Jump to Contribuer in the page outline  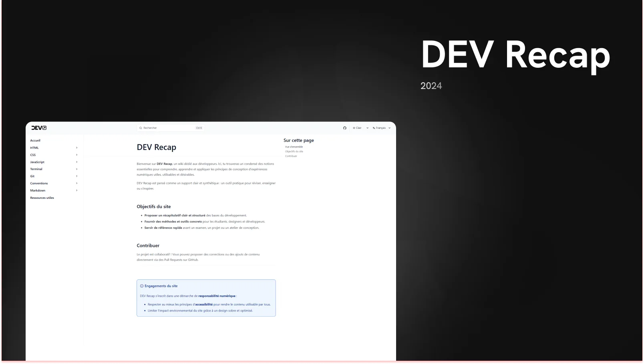291,156
